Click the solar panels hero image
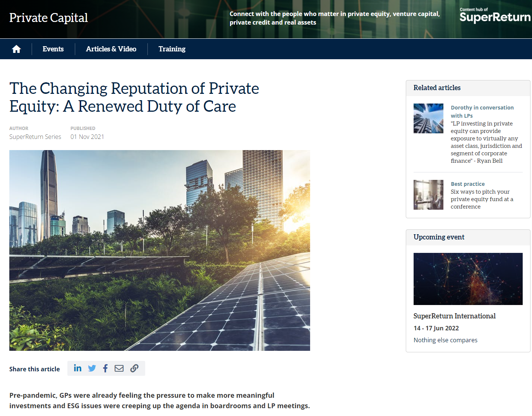532x416 pixels. click(x=160, y=250)
